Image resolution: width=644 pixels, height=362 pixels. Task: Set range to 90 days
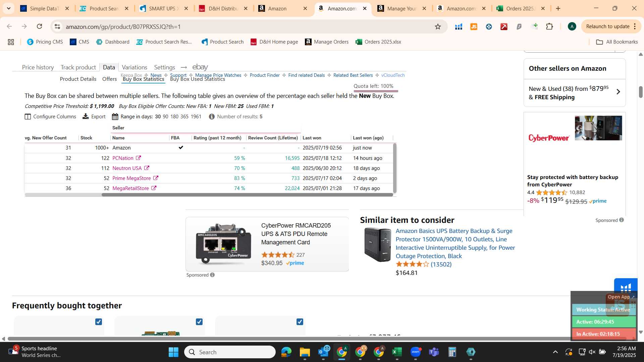[x=165, y=117]
